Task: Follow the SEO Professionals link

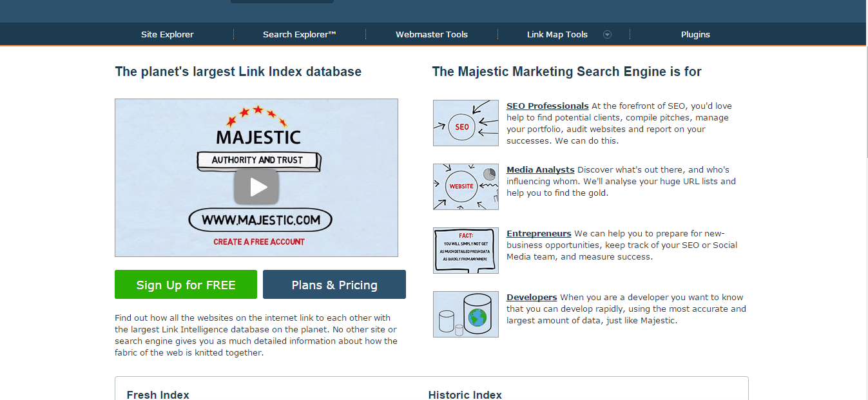Action: click(548, 106)
